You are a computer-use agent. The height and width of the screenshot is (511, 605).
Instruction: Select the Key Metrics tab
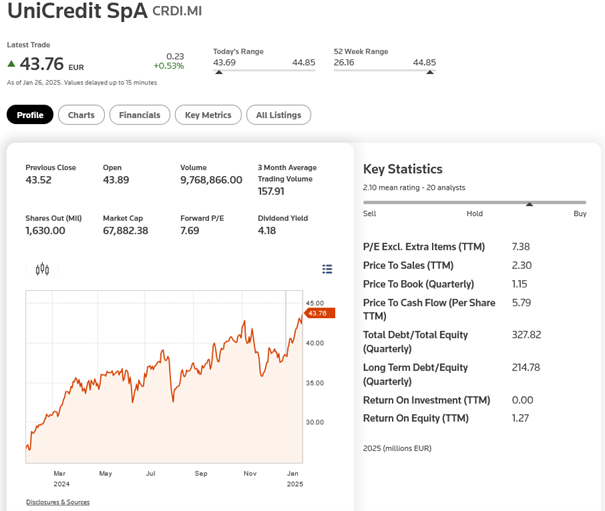click(x=207, y=115)
